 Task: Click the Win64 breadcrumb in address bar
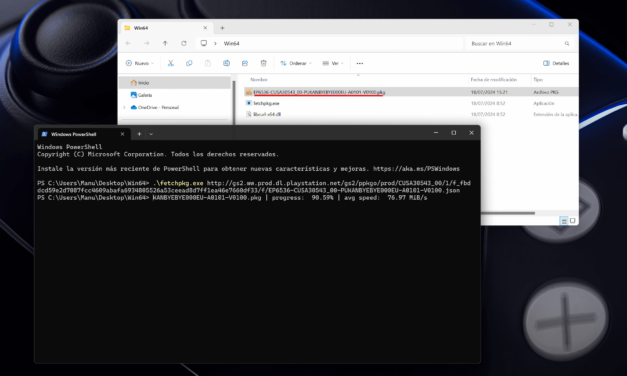[x=232, y=43]
